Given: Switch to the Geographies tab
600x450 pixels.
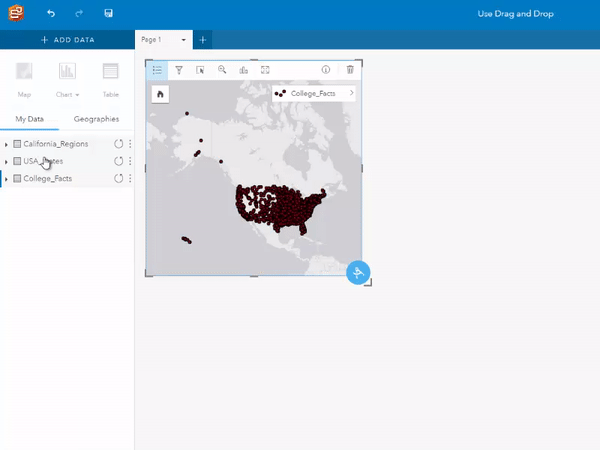Looking at the screenshot, I should coord(96,119).
